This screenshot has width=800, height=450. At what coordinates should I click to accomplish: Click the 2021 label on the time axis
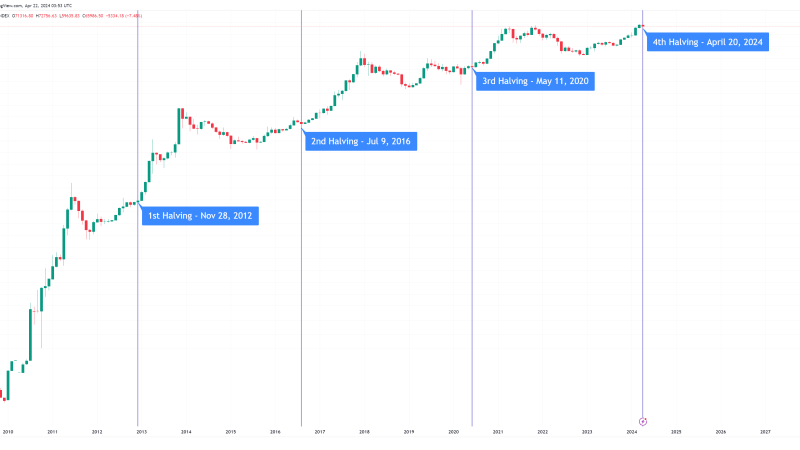point(498,432)
